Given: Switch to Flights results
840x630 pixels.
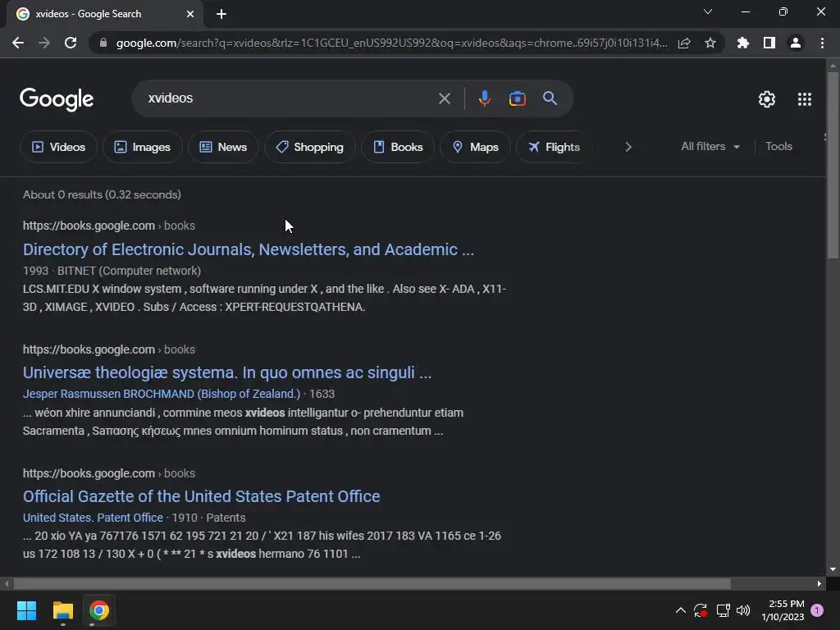Looking at the screenshot, I should pyautogui.click(x=554, y=147).
